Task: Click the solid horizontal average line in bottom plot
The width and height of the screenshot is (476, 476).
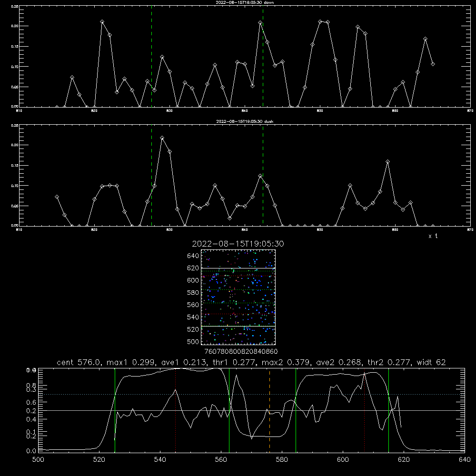Action: coord(251,410)
